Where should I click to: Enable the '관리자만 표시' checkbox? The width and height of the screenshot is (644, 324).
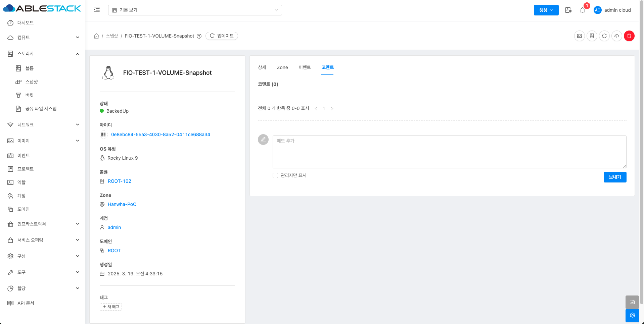(275, 175)
